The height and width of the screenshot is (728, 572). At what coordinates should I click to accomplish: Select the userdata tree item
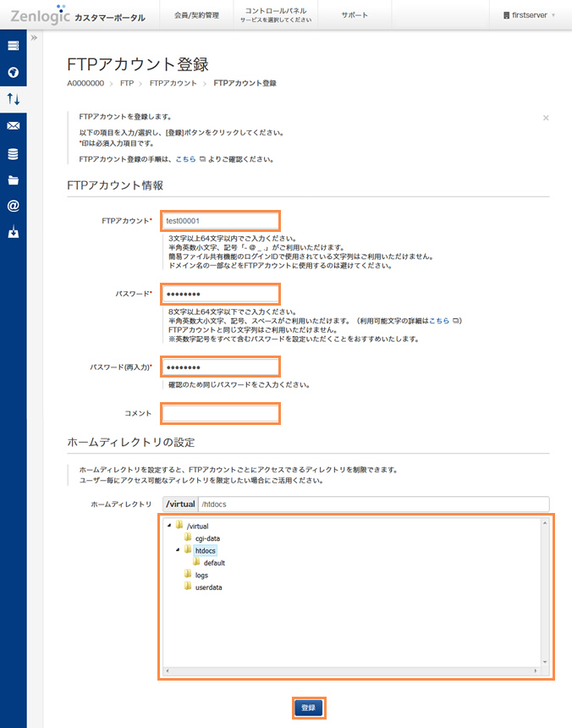point(208,587)
